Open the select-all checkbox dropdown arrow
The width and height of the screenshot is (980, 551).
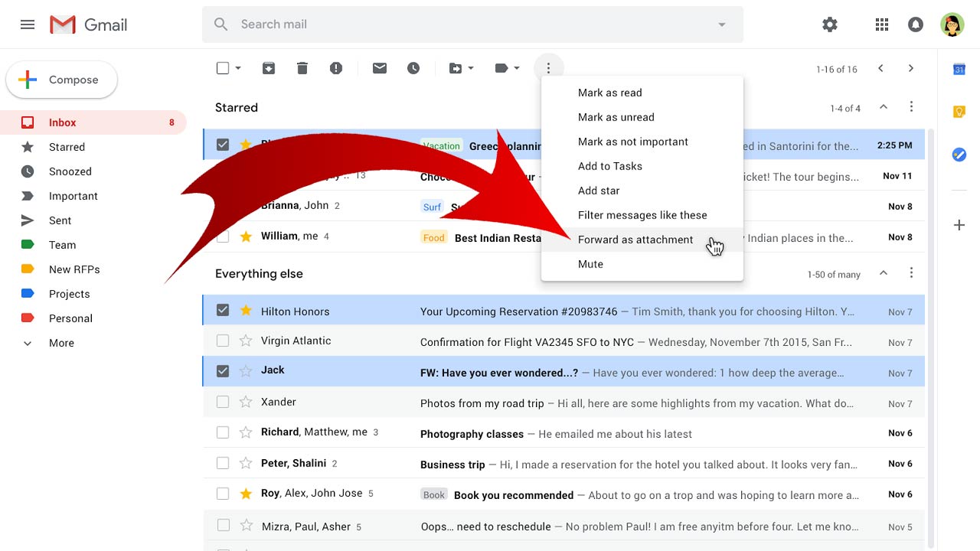[x=238, y=68]
